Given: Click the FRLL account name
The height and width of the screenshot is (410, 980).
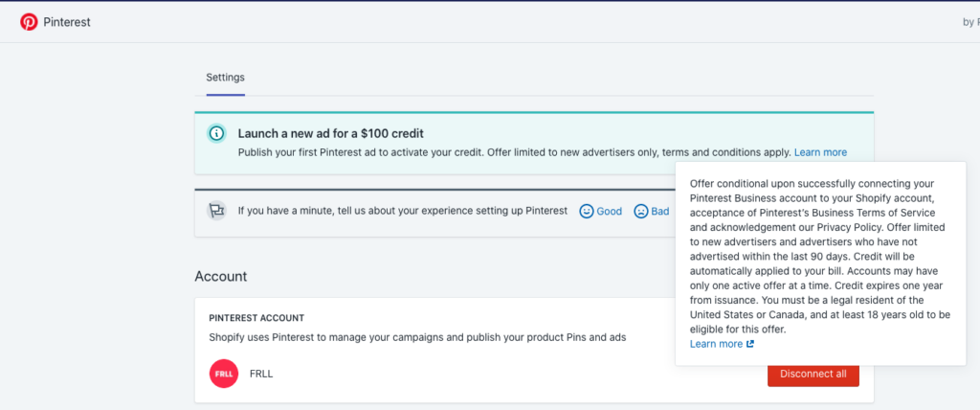Looking at the screenshot, I should (261, 374).
